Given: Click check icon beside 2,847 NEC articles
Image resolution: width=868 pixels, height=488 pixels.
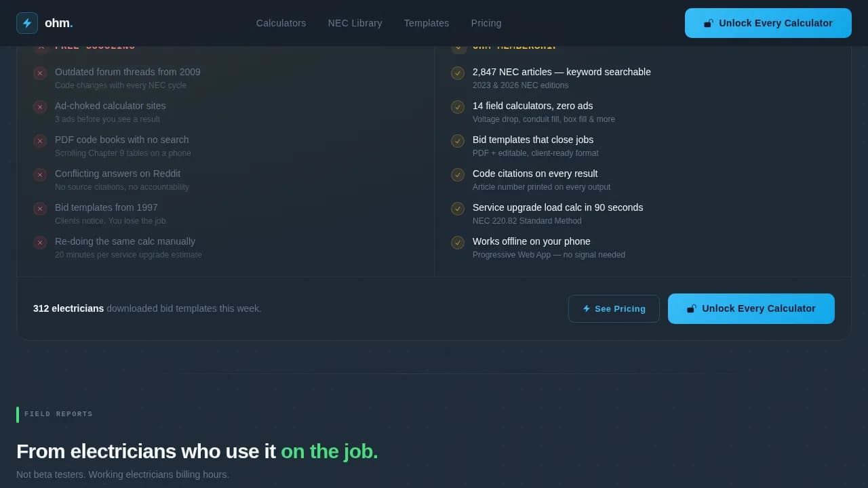Looking at the screenshot, I should 458,73.
